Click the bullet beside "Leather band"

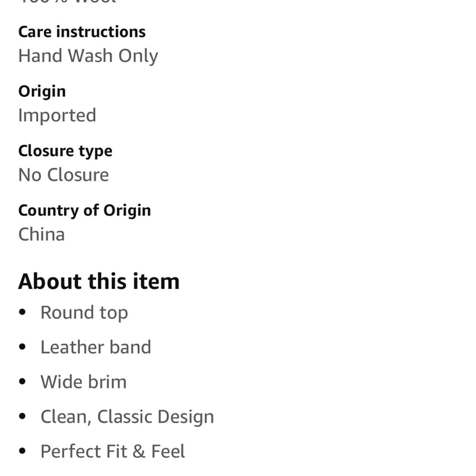click(x=22, y=347)
